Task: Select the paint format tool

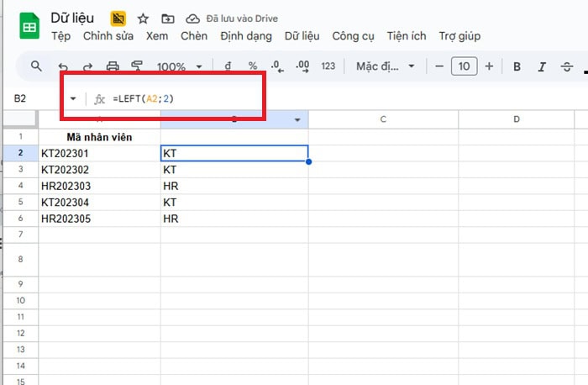Action: 138,66
